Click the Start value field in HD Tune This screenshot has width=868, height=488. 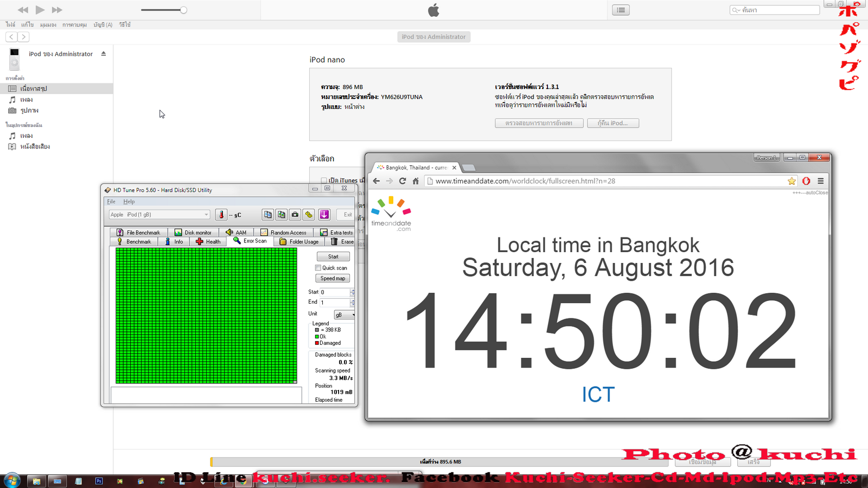coord(335,292)
